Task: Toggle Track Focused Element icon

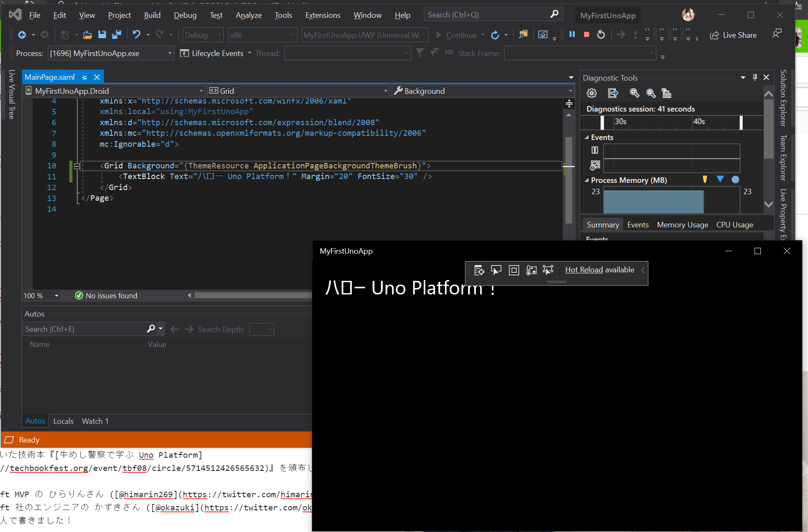Action: tap(531, 270)
